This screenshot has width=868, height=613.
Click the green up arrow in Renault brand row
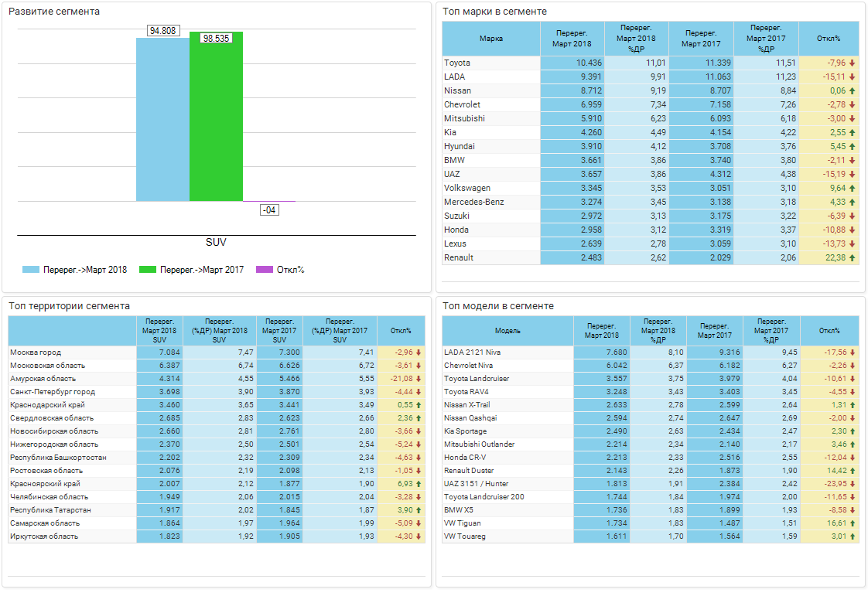852,258
